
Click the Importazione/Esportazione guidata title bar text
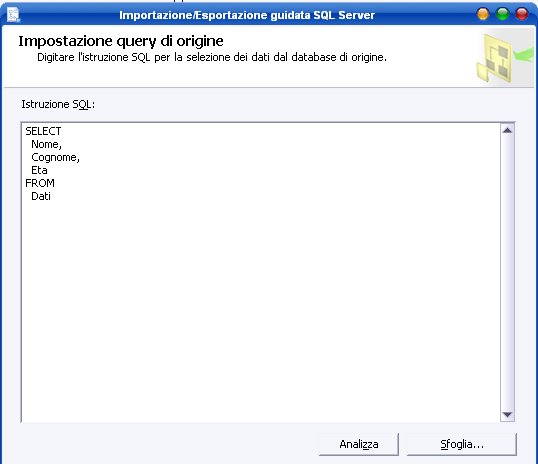(x=247, y=15)
